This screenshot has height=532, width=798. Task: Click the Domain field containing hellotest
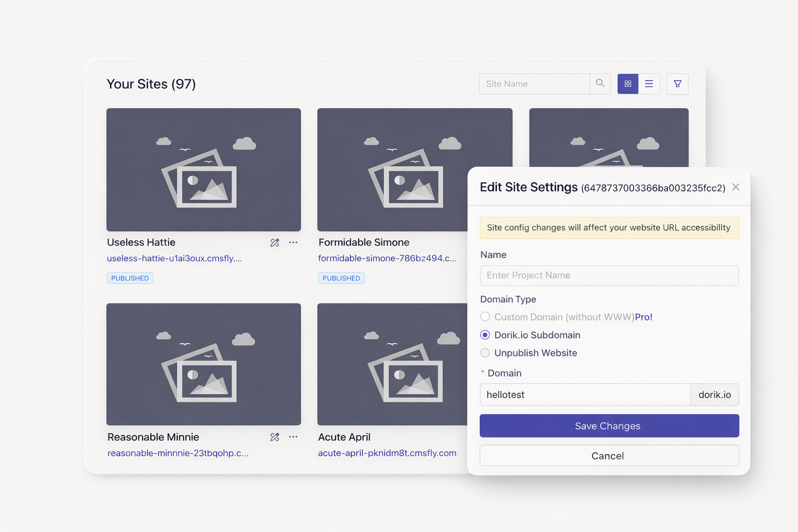[584, 395]
